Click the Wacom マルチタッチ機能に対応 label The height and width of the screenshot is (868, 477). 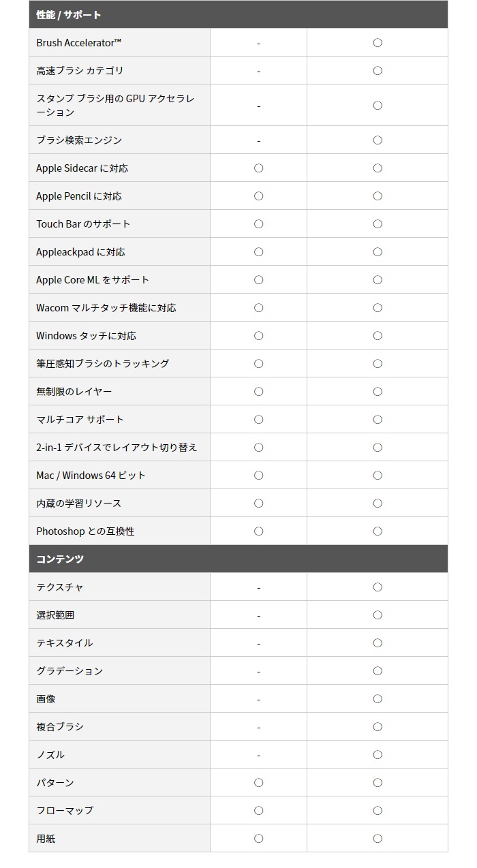[106, 308]
